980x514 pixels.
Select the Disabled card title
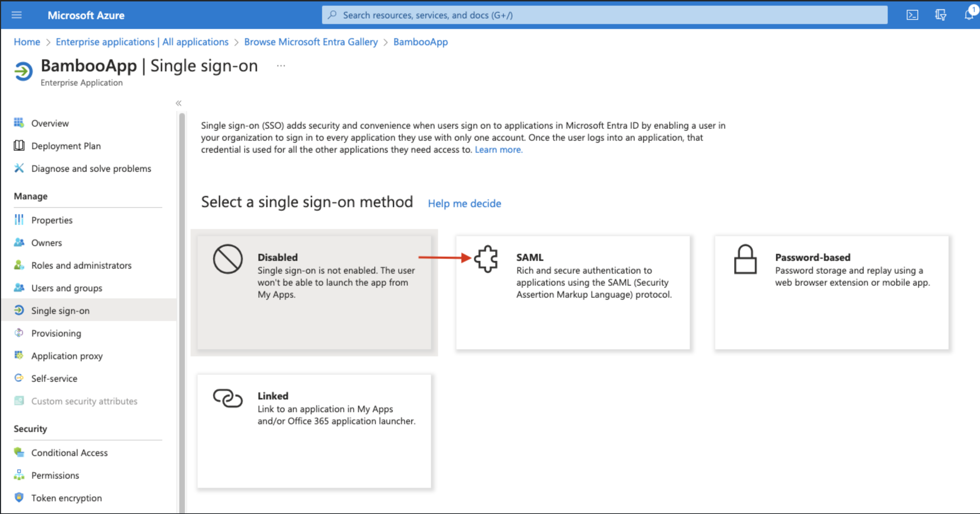click(x=277, y=257)
